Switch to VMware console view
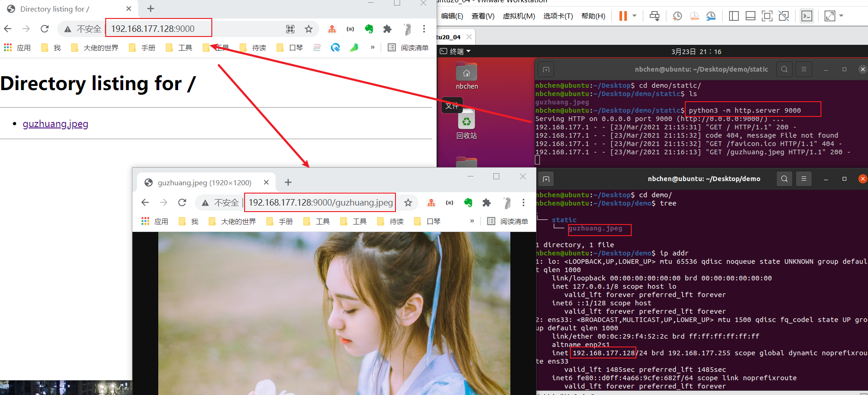Viewport: 868px width, 395px height. (x=807, y=16)
